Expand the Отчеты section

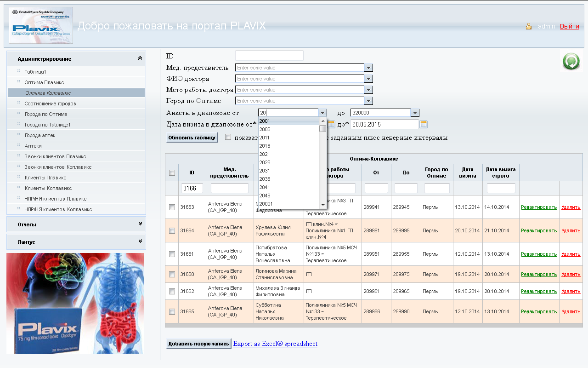(140, 224)
